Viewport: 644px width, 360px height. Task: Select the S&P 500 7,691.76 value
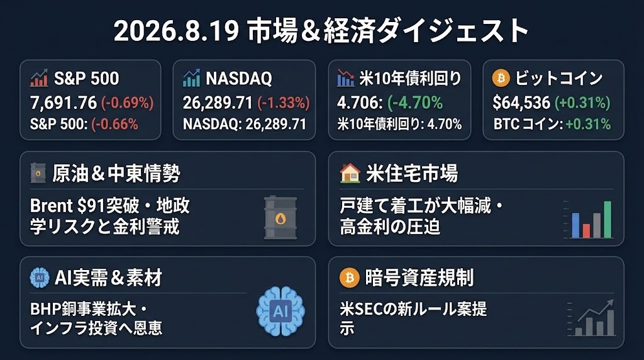click(x=64, y=103)
